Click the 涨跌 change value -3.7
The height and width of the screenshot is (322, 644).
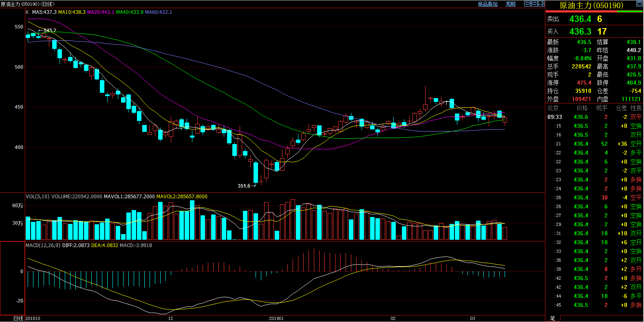pyautogui.click(x=587, y=50)
